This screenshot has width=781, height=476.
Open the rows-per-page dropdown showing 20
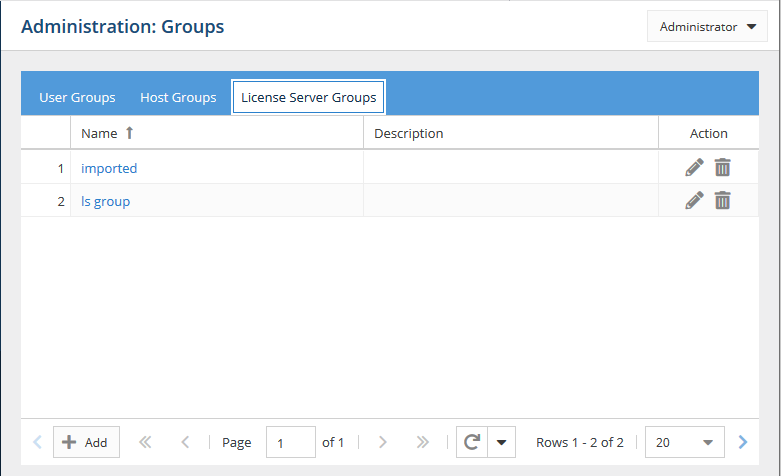(685, 442)
